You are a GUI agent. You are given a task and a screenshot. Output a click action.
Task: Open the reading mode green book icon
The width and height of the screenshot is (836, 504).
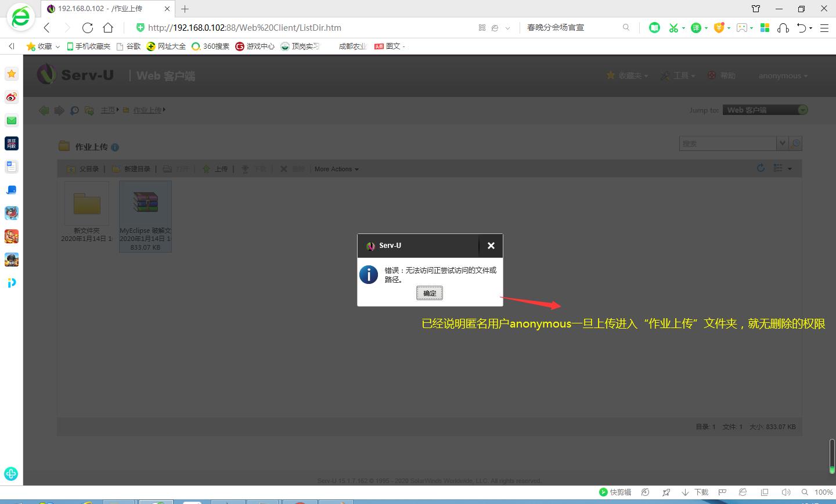click(654, 27)
